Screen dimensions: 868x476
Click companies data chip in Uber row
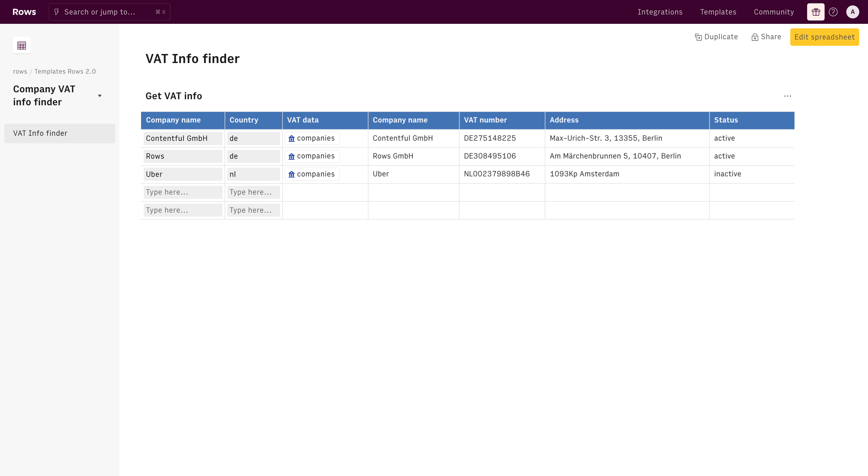(x=312, y=174)
